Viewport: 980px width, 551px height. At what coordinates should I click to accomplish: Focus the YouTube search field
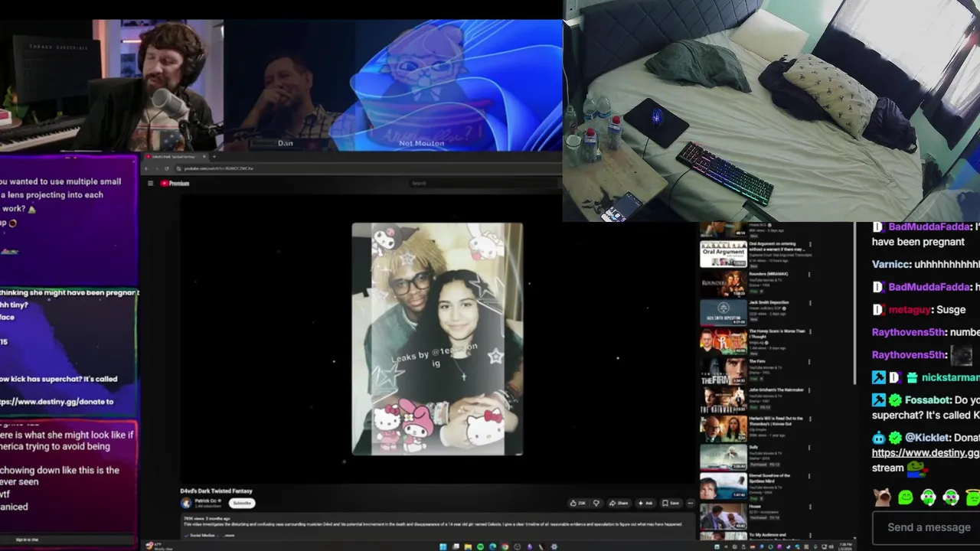pyautogui.click(x=484, y=183)
